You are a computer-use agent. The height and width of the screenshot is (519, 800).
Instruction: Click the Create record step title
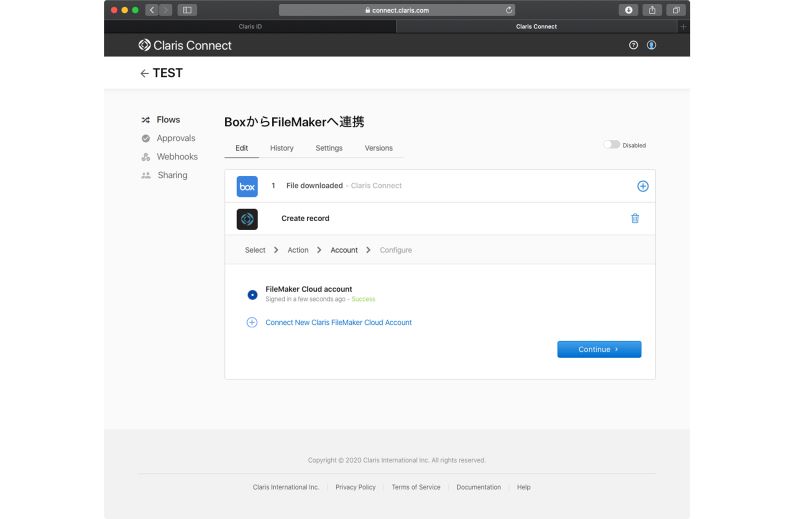pyautogui.click(x=305, y=218)
